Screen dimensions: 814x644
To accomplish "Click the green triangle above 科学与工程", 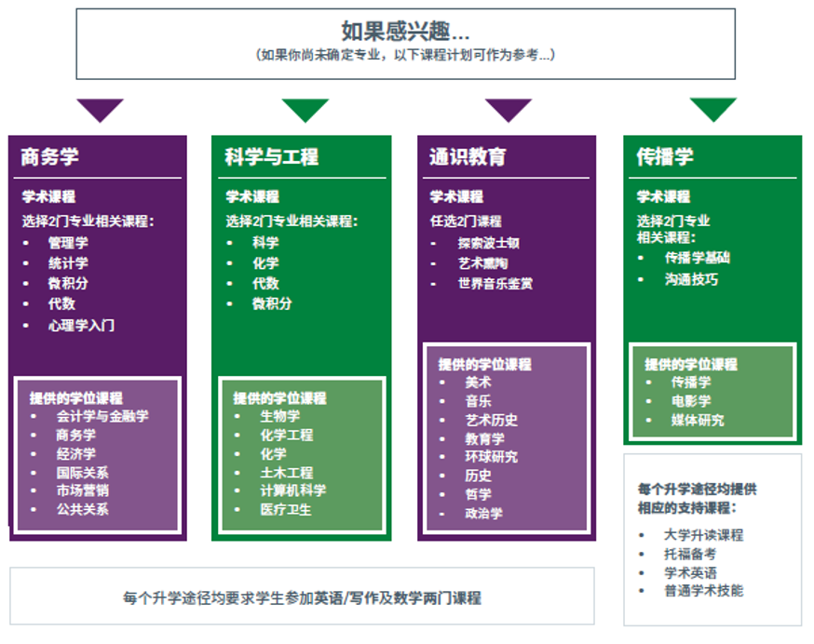I will tap(305, 110).
